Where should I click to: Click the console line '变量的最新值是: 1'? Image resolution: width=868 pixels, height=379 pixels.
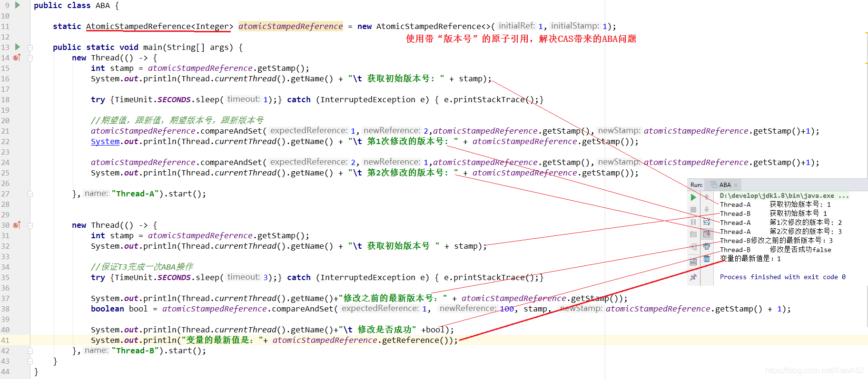click(750, 259)
